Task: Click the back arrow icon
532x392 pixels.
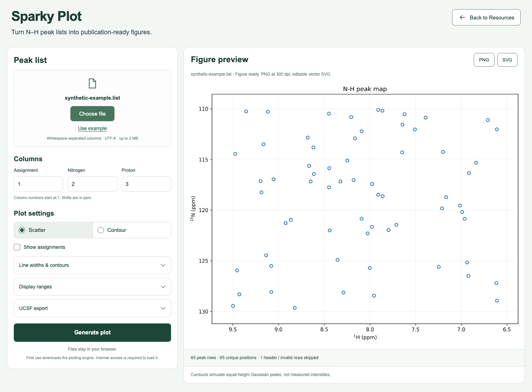Action: point(462,17)
